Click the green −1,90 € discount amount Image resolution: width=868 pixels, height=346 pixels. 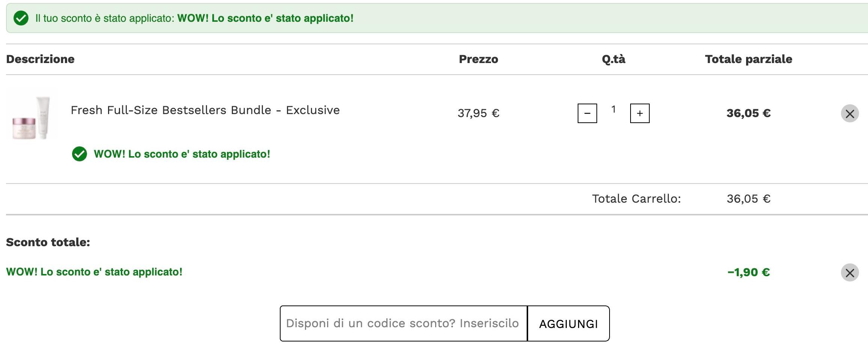point(748,272)
